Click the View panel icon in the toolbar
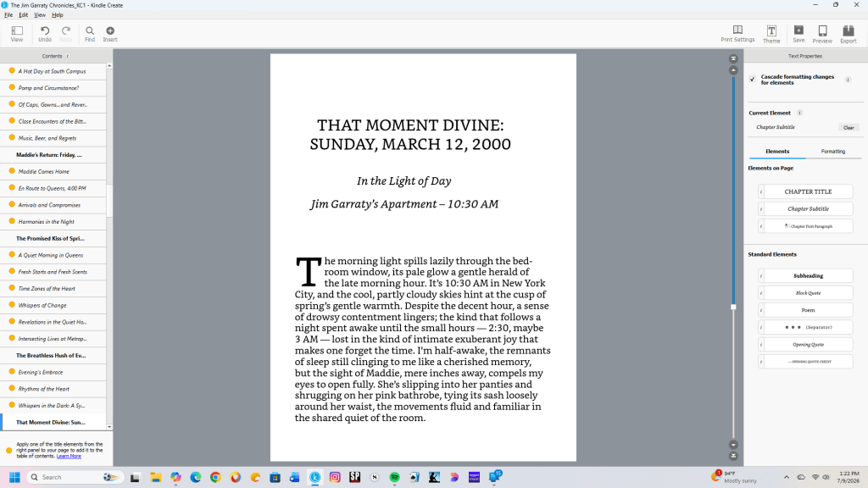The image size is (868, 488). pos(17,31)
